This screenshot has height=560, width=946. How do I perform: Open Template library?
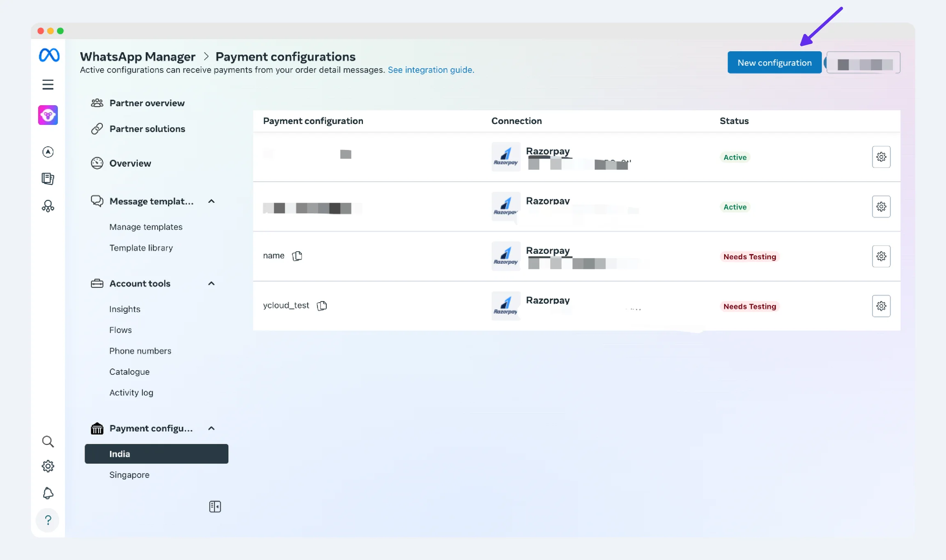tap(141, 248)
